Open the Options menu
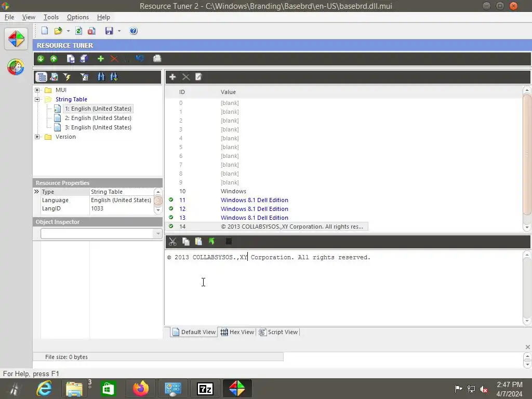 (78, 17)
